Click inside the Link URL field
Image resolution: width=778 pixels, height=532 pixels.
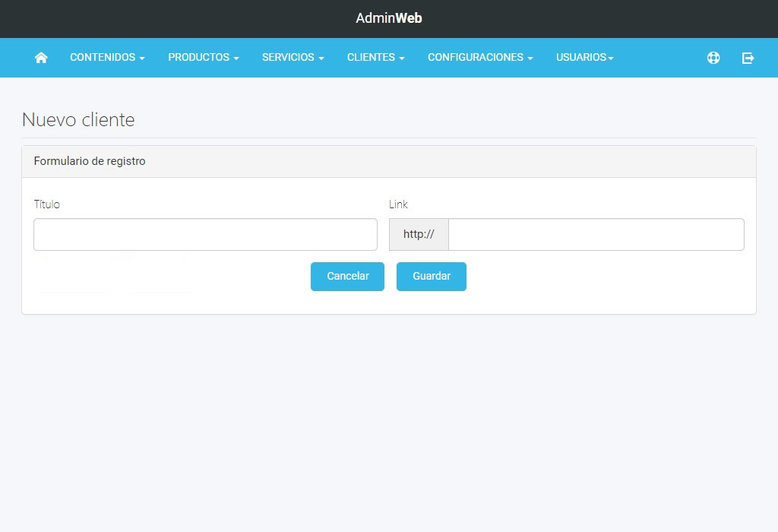click(596, 234)
